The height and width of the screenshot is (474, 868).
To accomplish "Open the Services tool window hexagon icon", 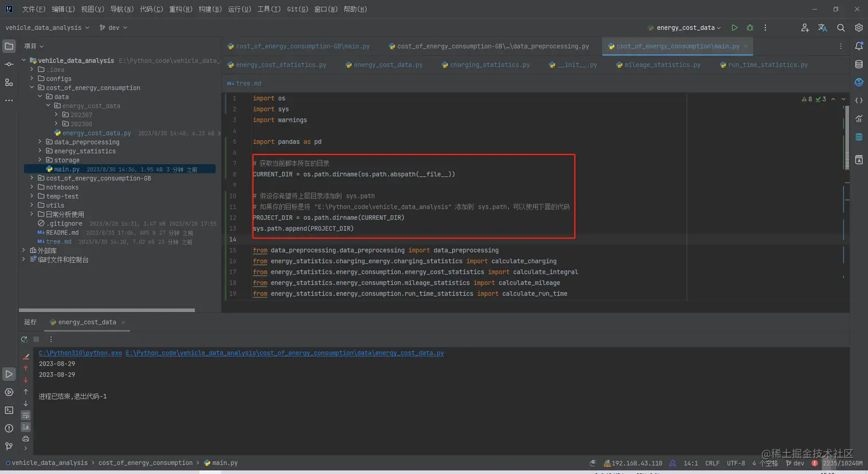I will tap(9, 392).
